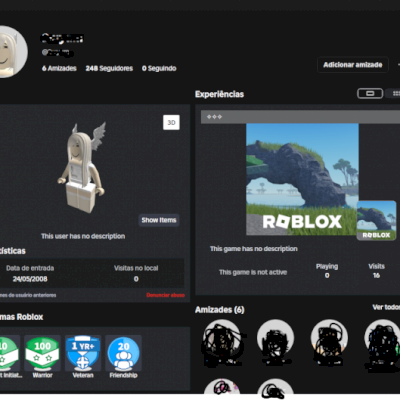
Task: Click the large Roblox game thumbnail
Action: pyautogui.click(x=302, y=179)
